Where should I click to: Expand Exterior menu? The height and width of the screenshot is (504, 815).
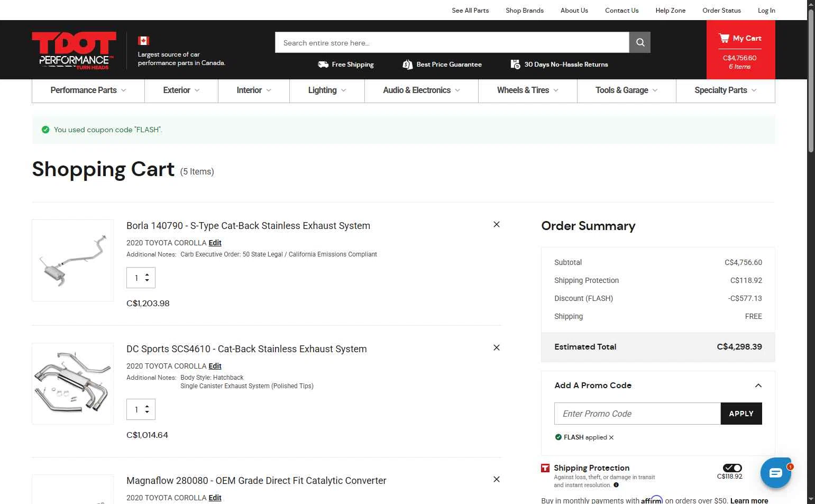(x=181, y=90)
